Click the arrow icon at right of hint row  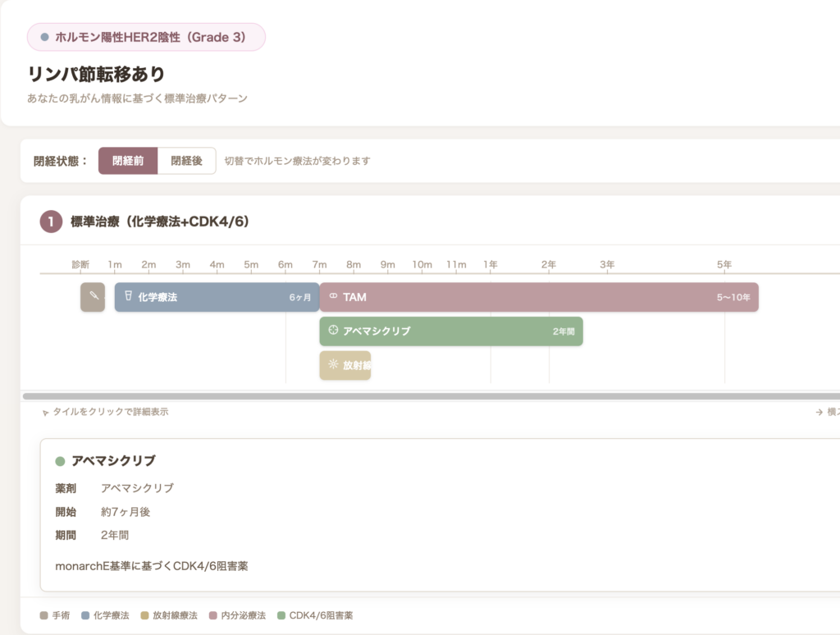819,413
